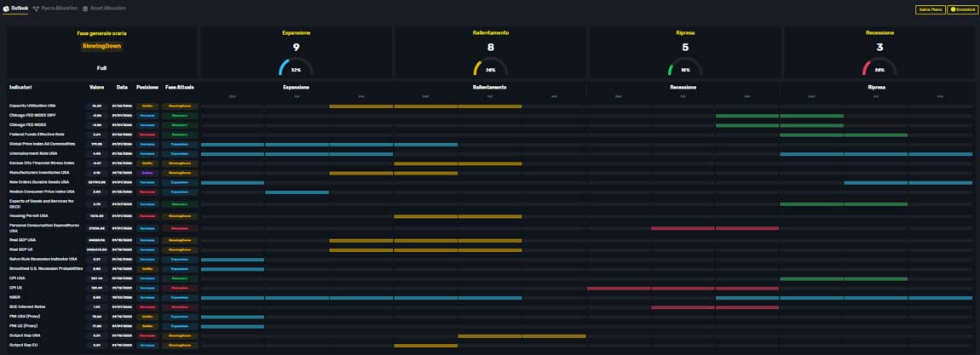The height and width of the screenshot is (355, 980).
Task: Click the Outlook tab icon
Action: coord(6,9)
